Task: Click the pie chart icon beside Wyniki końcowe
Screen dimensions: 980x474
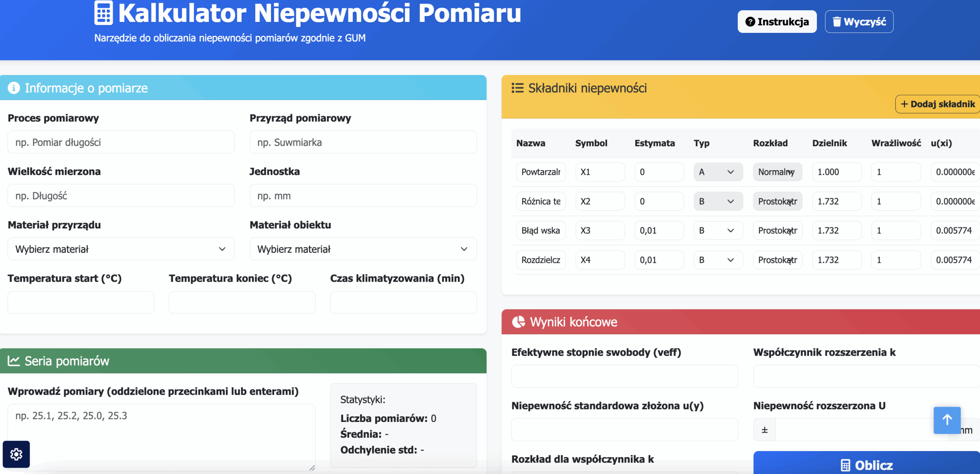Action: (519, 322)
